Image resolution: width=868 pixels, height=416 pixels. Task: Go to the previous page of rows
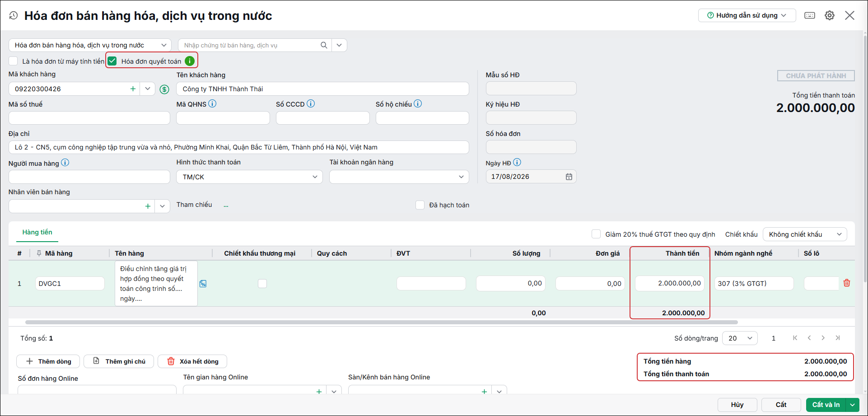[x=809, y=338]
